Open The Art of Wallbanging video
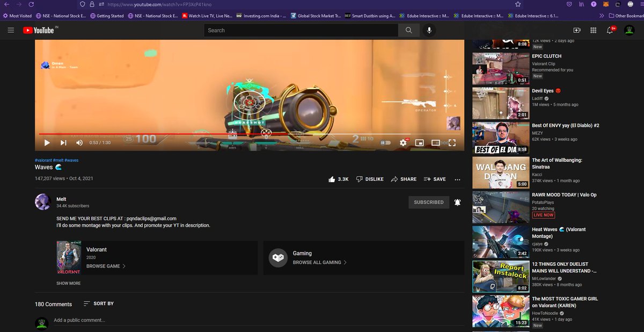Image resolution: width=644 pixels, height=332 pixels. click(x=557, y=164)
